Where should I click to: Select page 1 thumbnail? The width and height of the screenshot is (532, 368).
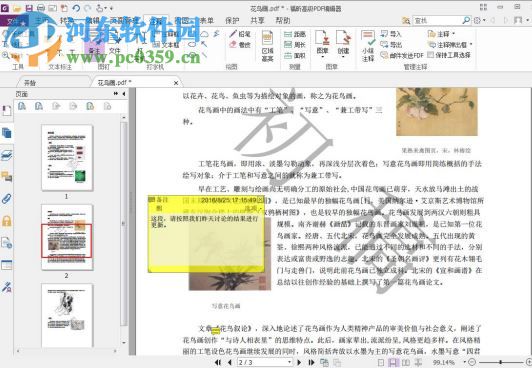(x=67, y=157)
